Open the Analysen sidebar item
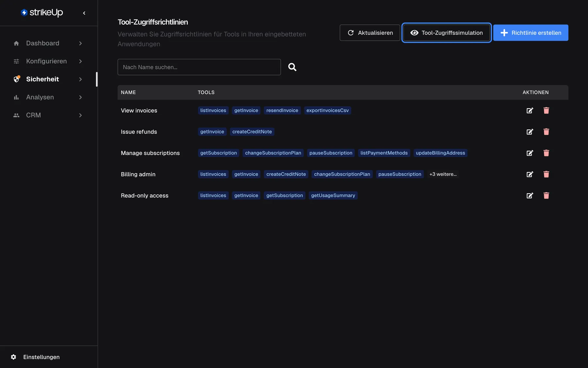This screenshot has height=368, width=588. pos(40,97)
